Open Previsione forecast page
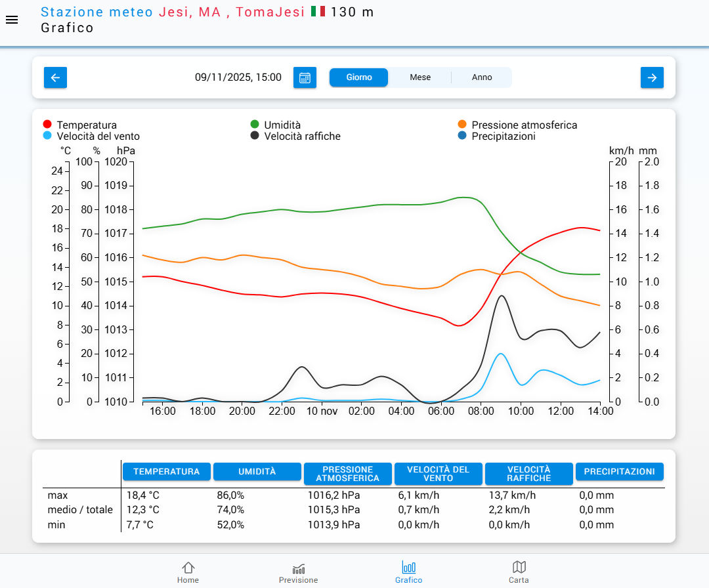 pyautogui.click(x=298, y=572)
